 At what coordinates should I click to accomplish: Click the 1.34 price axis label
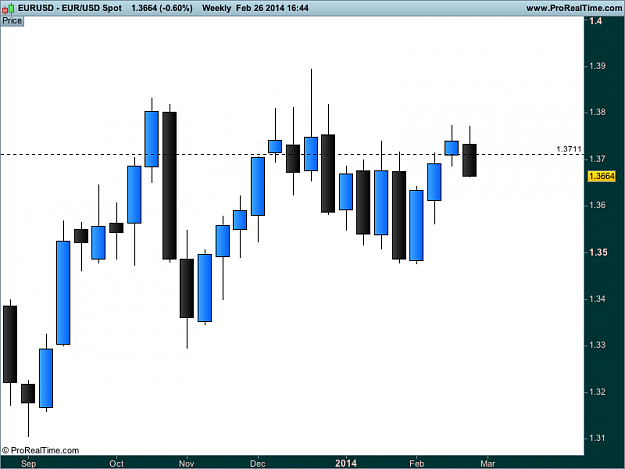(597, 299)
